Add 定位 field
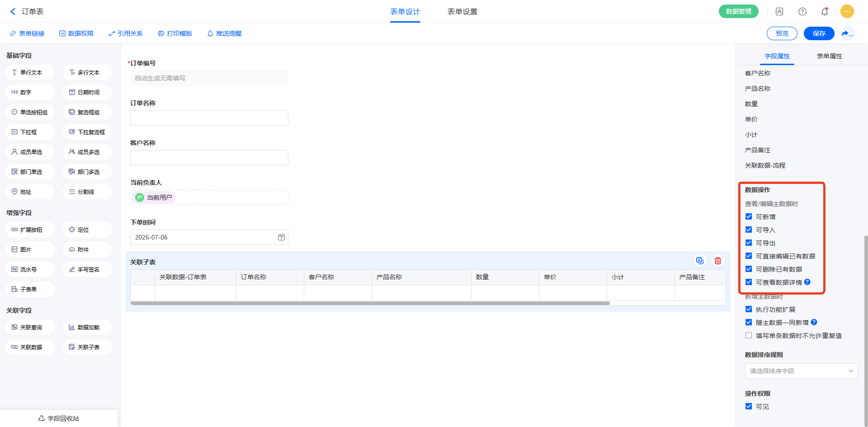Image resolution: width=868 pixels, height=427 pixels. pyautogui.click(x=87, y=230)
